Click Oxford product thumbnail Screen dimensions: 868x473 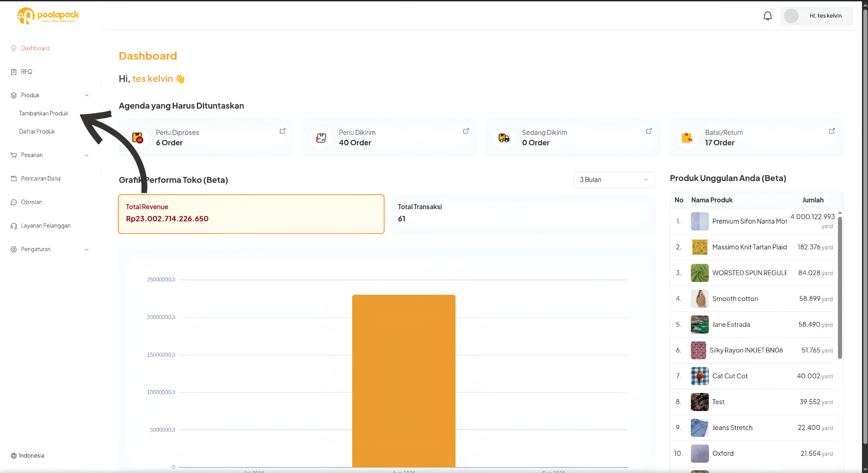click(x=699, y=453)
